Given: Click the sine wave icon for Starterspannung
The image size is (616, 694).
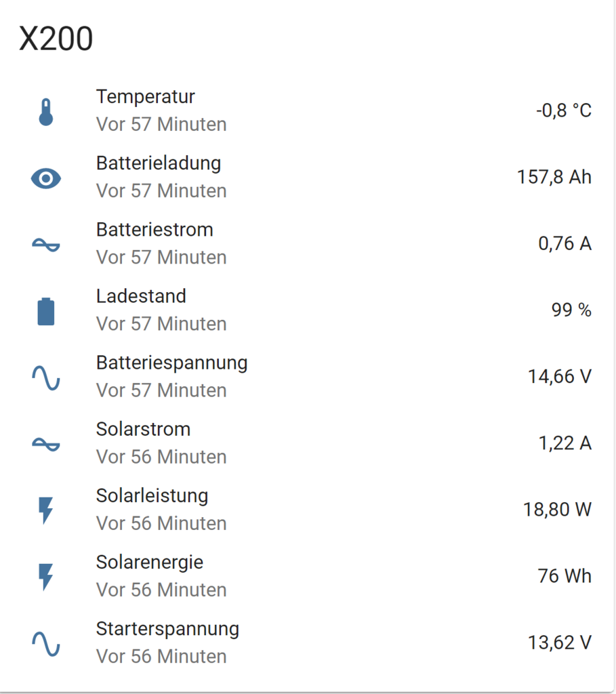Looking at the screenshot, I should coord(46,644).
